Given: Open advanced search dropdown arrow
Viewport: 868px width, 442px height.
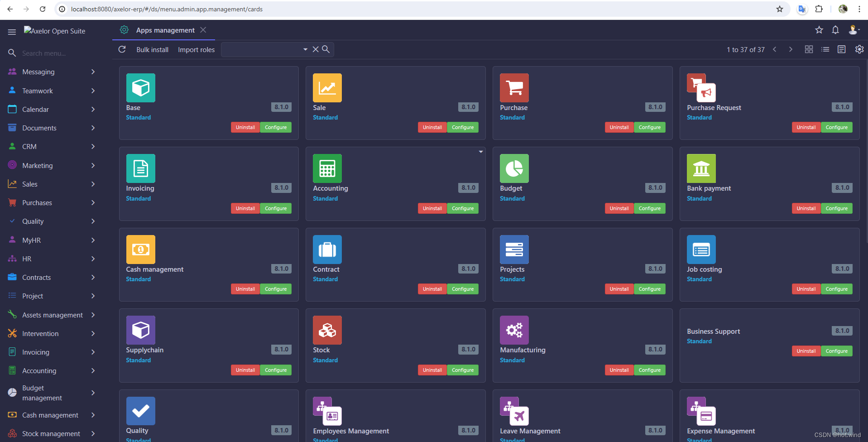Looking at the screenshot, I should point(305,49).
